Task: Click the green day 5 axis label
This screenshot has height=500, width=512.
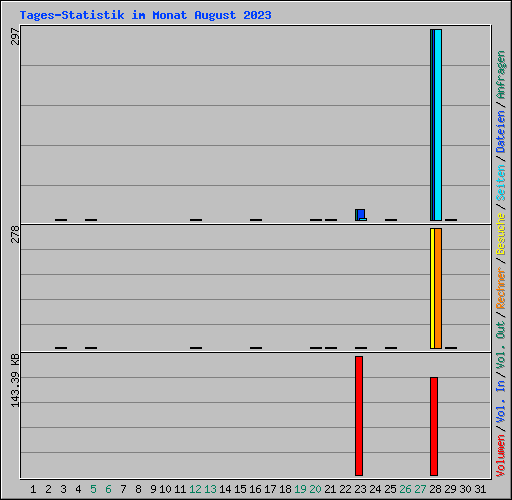Action: click(93, 489)
